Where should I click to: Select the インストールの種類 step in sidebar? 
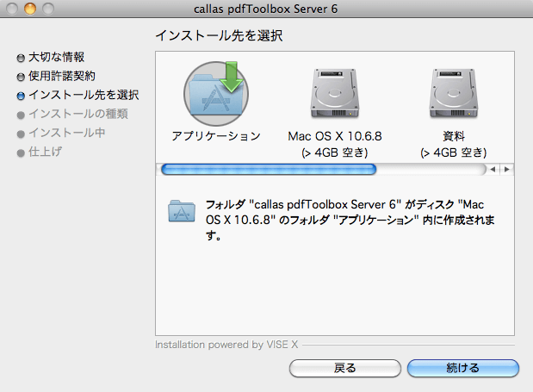78,114
